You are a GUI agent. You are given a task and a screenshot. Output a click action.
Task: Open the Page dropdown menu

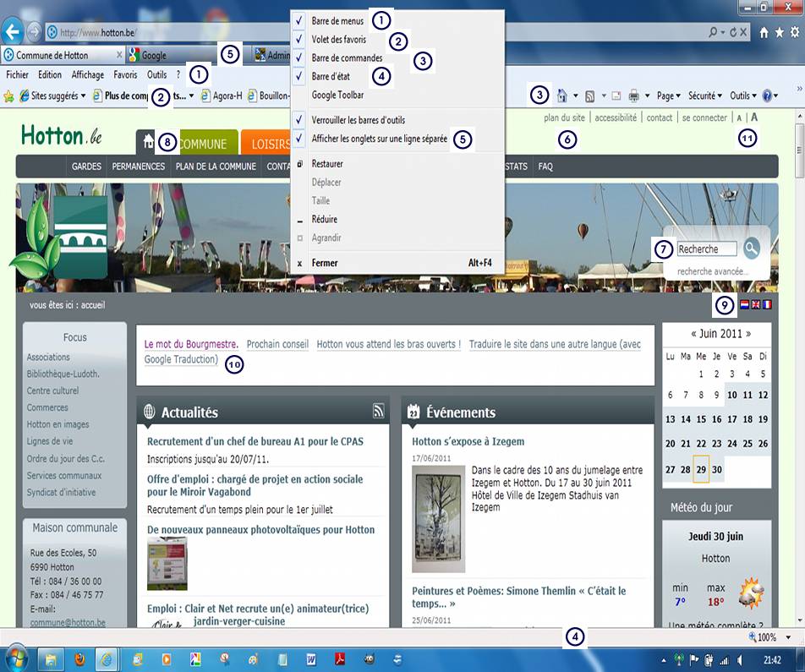pyautogui.click(x=670, y=96)
